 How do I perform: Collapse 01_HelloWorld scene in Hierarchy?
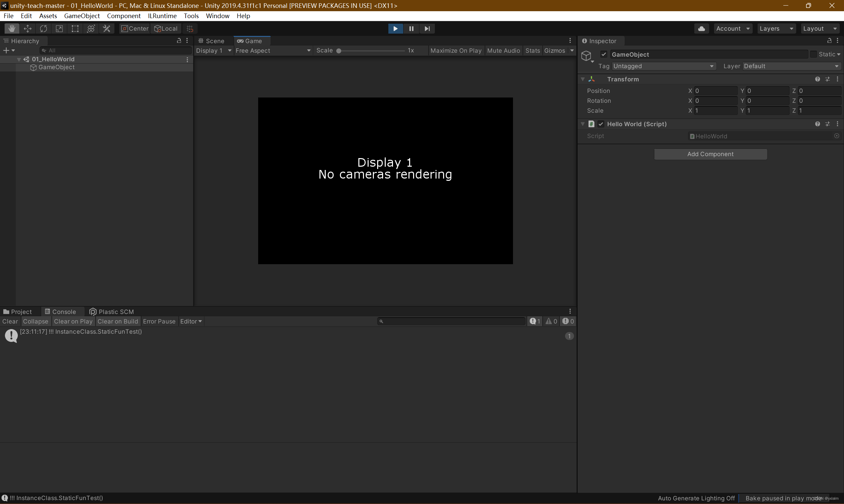point(19,59)
